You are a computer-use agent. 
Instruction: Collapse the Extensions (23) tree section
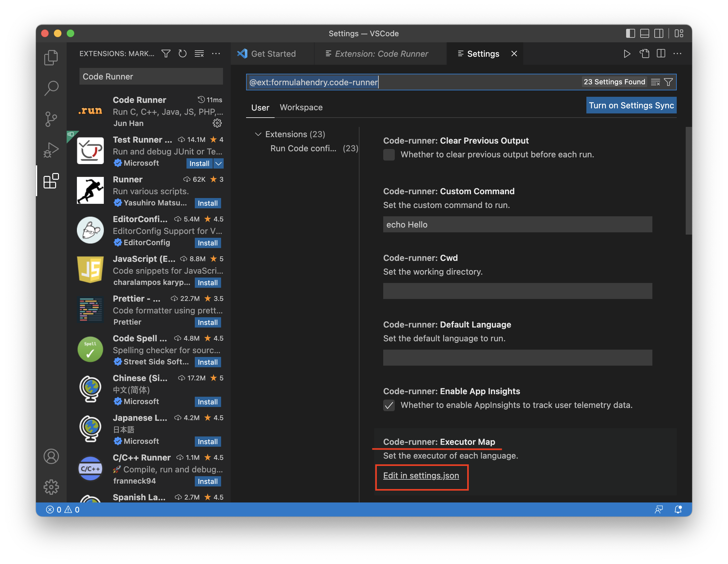[x=258, y=134]
